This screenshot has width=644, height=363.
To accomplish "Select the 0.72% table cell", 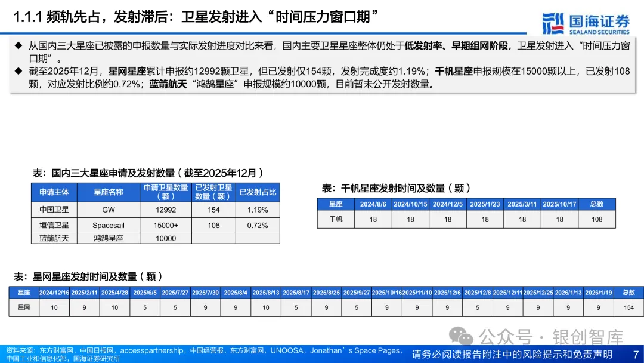I will [258, 225].
